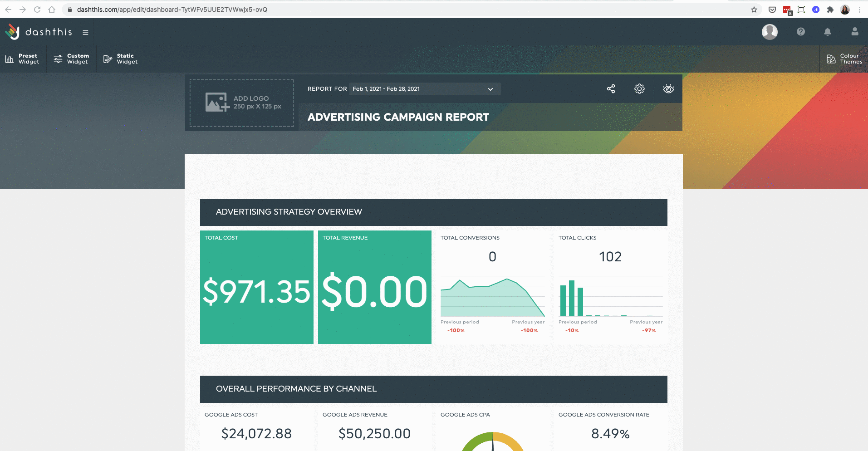Screen dimensions: 868x451
Task: Select the Total Cost widget
Action: click(x=257, y=287)
